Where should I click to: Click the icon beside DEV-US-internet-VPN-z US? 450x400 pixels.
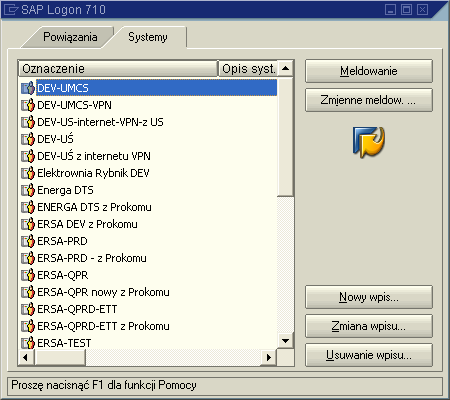click(x=28, y=122)
